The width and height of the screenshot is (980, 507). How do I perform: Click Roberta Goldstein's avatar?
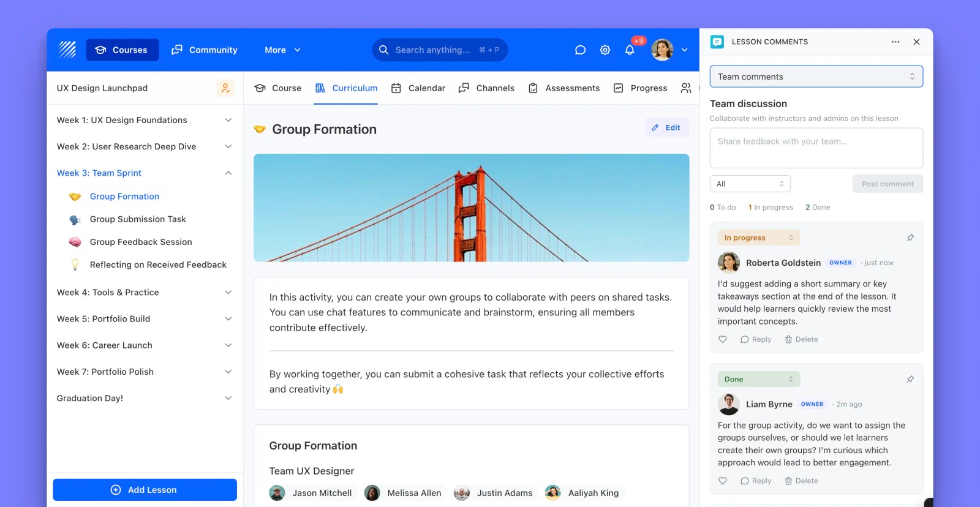[729, 263]
